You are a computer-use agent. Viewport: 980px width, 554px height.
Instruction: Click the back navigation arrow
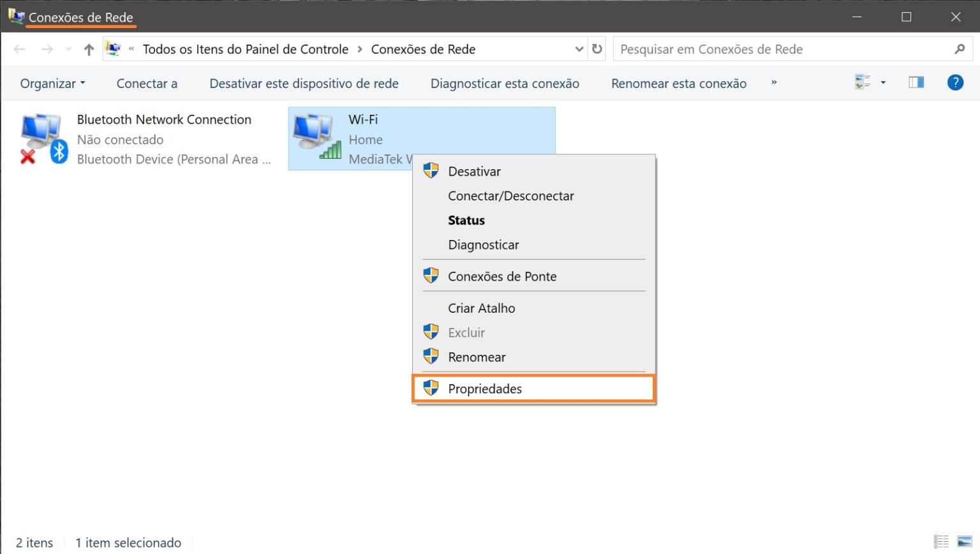click(x=19, y=49)
